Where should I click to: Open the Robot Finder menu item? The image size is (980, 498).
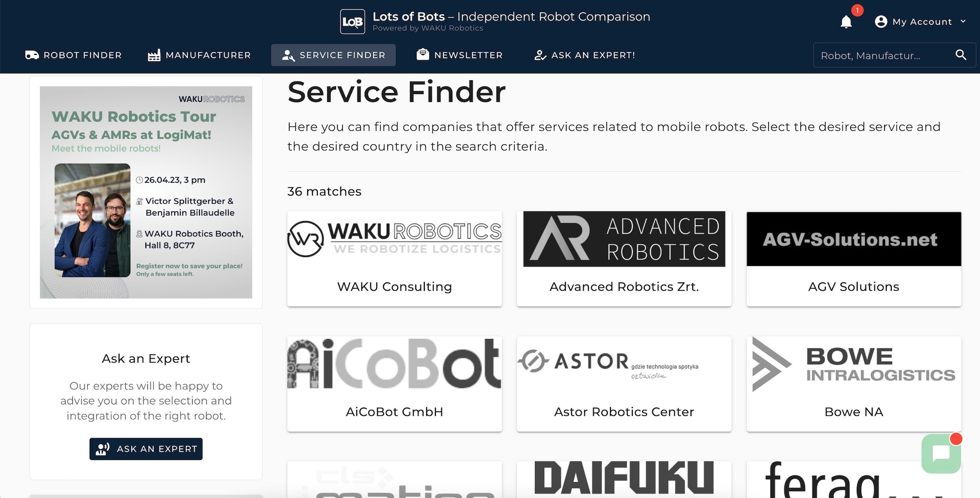click(x=74, y=55)
